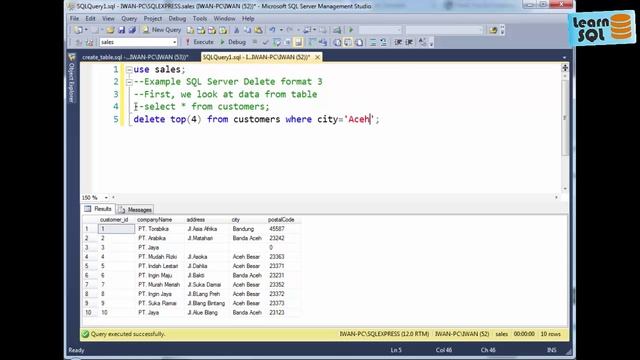Click the cell Jl.Blang Bintang
The width and height of the screenshot is (640, 360).
(206, 303)
